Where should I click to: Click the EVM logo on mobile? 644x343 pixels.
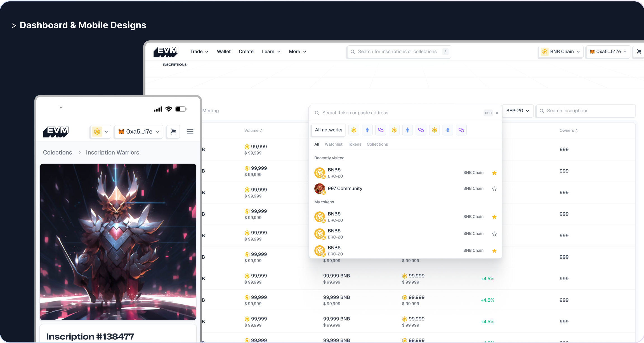56,132
